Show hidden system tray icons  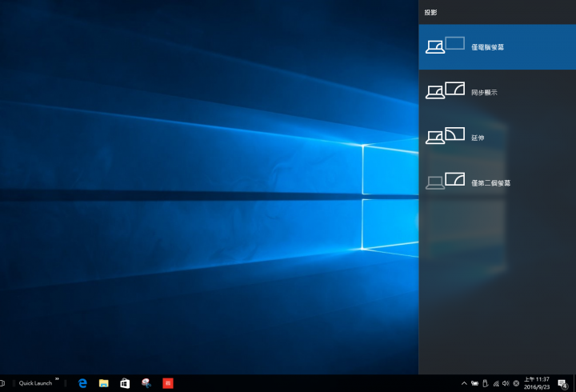click(x=464, y=383)
